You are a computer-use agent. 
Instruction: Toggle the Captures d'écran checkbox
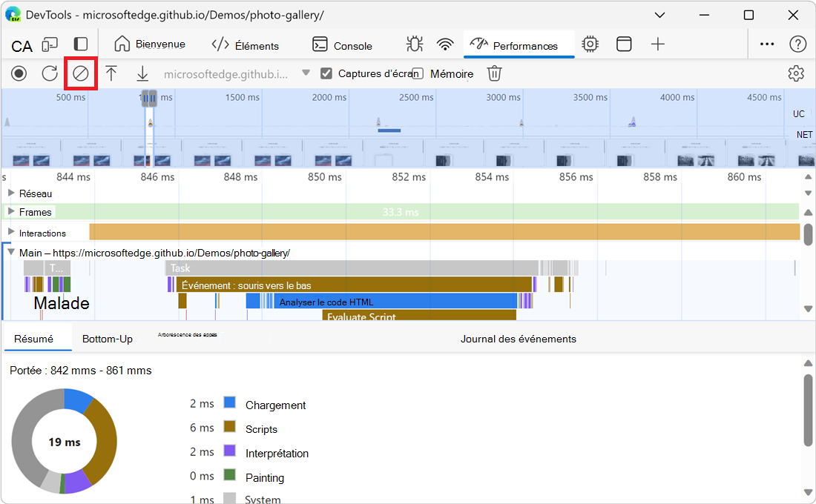pos(326,73)
